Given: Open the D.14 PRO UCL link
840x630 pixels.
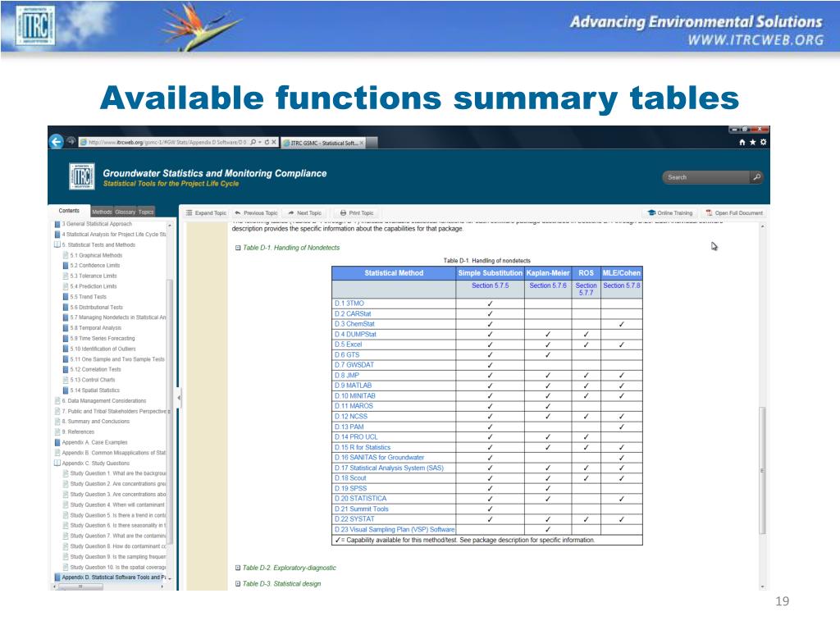Looking at the screenshot, I should (x=356, y=436).
